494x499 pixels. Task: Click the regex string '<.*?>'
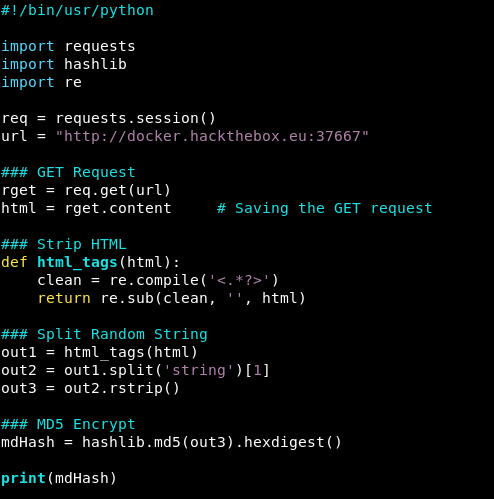click(x=239, y=280)
